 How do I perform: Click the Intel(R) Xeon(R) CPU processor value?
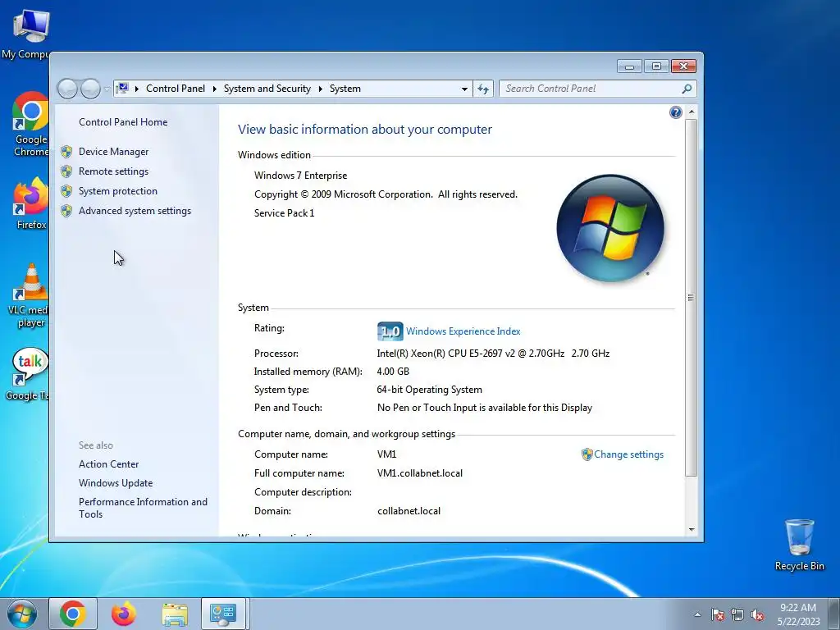click(x=493, y=354)
